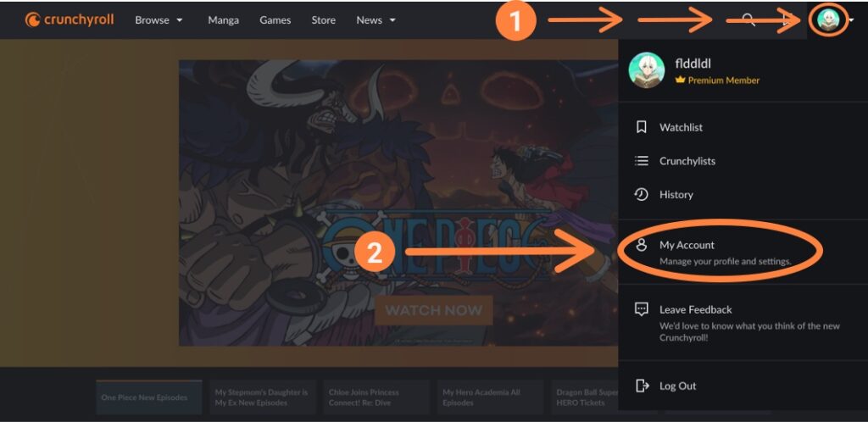Click the Crunchyroll logo
The height and width of the screenshot is (422, 868).
pyautogui.click(x=70, y=19)
